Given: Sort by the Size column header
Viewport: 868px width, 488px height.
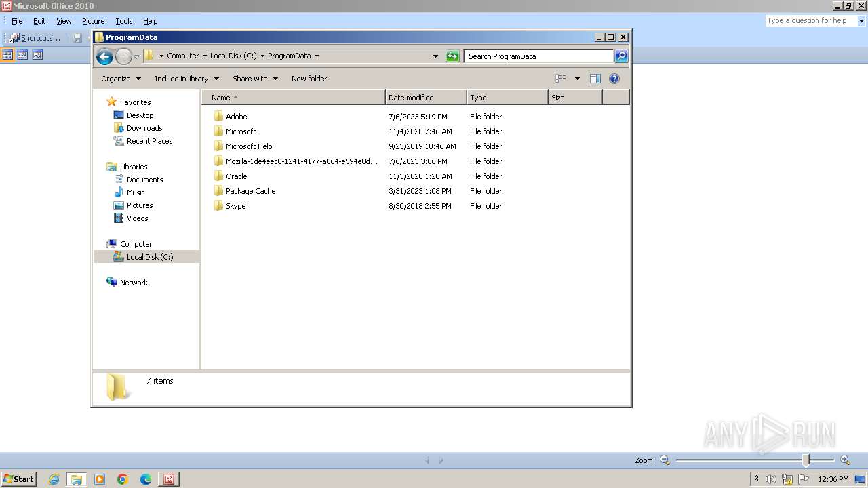Looking at the screenshot, I should [x=575, y=98].
